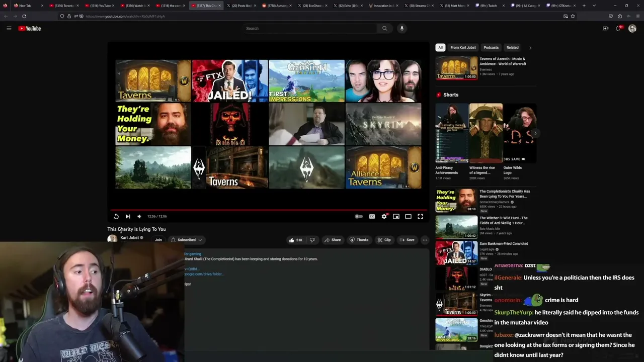Dislike the video
Screen dimensions: 644x362
pos(312,240)
